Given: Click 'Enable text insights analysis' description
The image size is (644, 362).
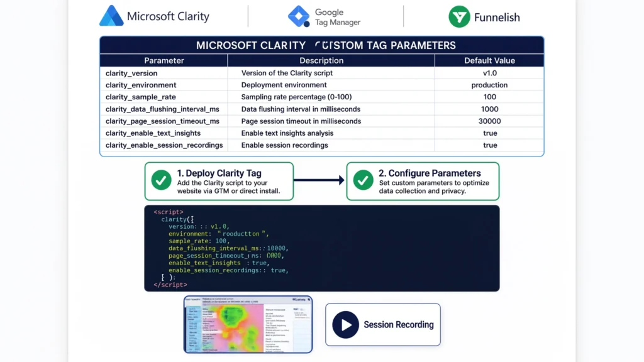Looking at the screenshot, I should 287,133.
